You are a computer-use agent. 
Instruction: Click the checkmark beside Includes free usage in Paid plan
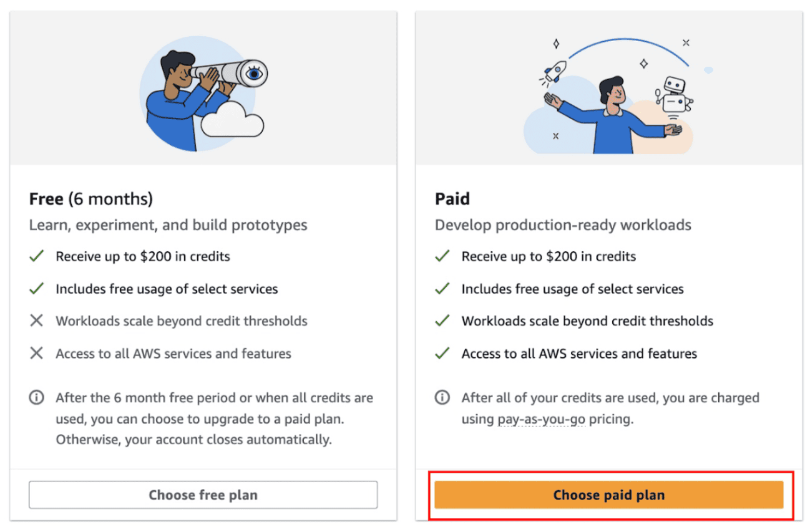(442, 289)
